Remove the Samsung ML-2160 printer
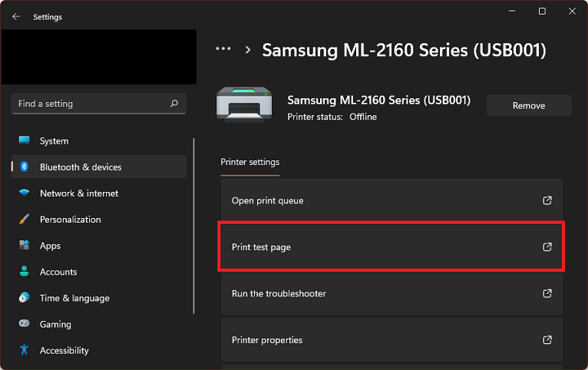This screenshot has width=588, height=370. (529, 106)
